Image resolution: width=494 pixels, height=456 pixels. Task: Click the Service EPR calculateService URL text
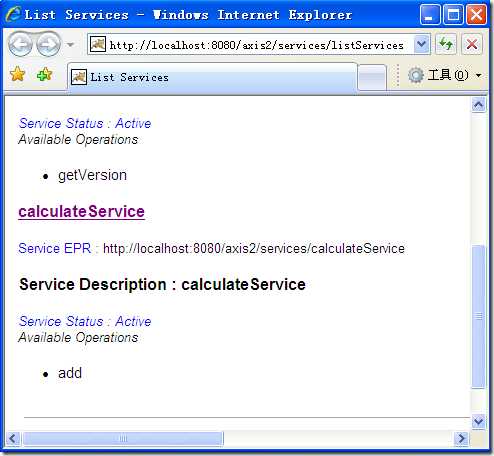[254, 249]
